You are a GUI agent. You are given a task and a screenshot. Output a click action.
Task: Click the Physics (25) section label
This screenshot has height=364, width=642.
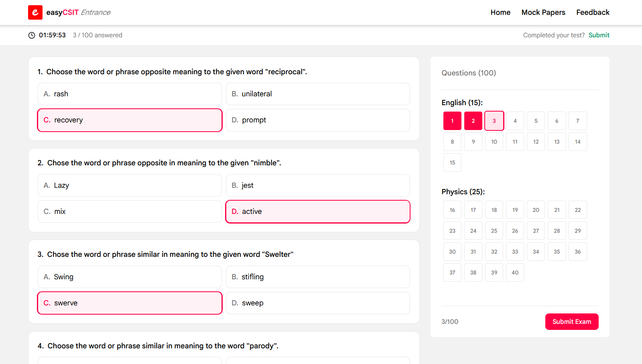coord(463,192)
